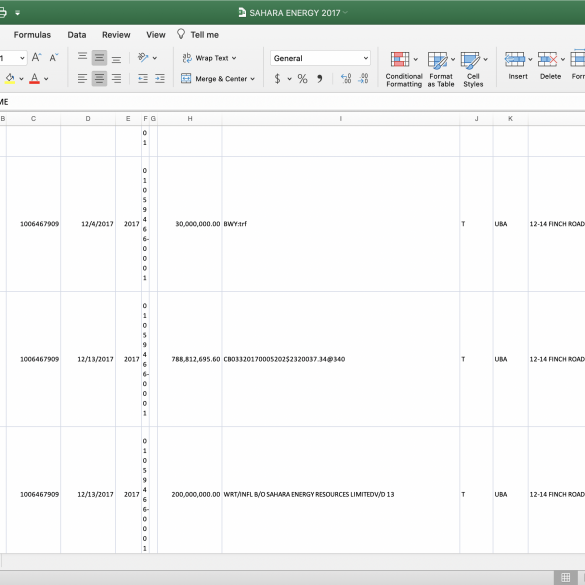The height and width of the screenshot is (585, 585).
Task: Open Conditional Formatting menu
Action: coord(404,70)
